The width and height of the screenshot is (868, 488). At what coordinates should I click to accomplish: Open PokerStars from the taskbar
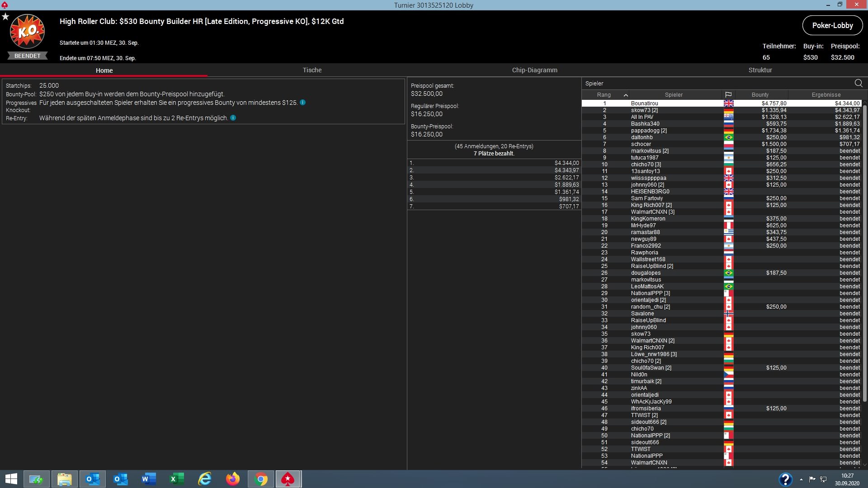(x=288, y=479)
